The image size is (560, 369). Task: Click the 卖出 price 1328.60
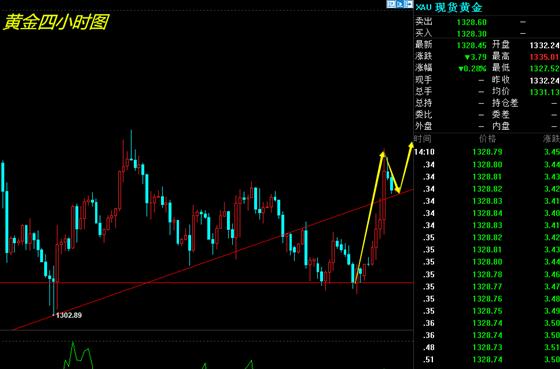tap(472, 22)
